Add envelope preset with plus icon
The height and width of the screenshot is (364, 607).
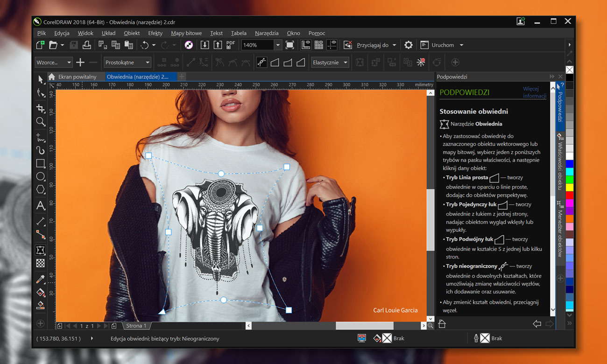(x=80, y=62)
